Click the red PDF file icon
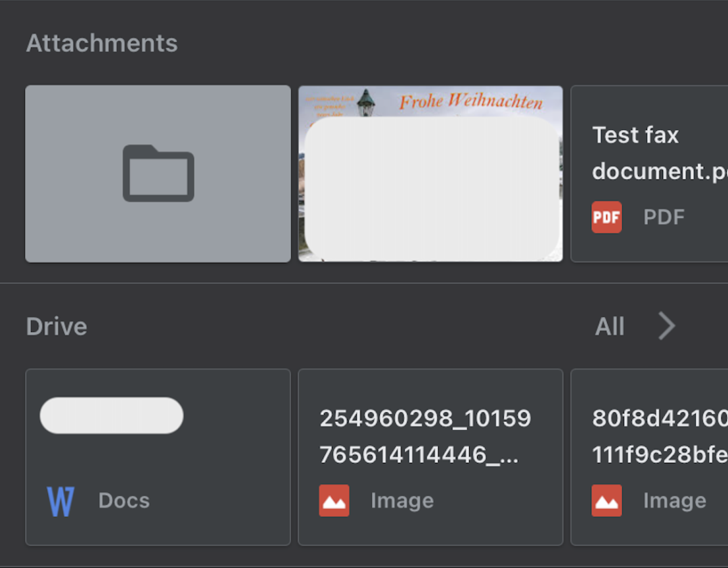This screenshot has width=728, height=568. (x=606, y=217)
